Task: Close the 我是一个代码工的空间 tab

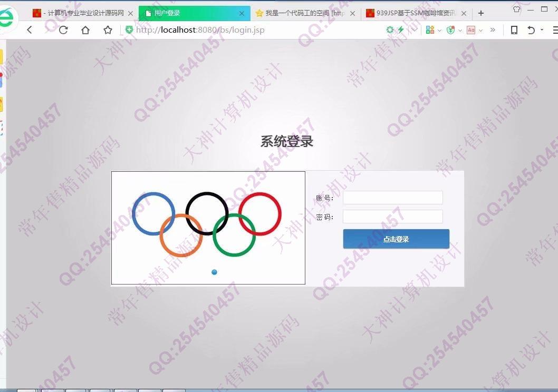Action: tap(353, 14)
